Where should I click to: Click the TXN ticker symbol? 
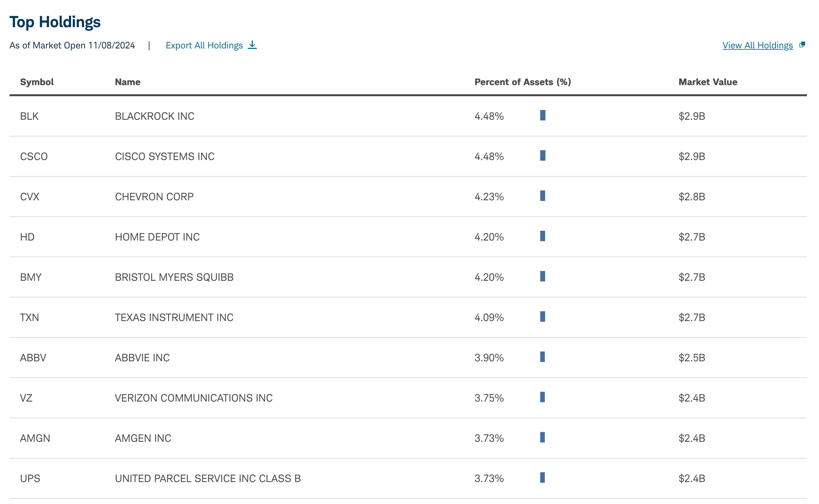pyautogui.click(x=29, y=318)
